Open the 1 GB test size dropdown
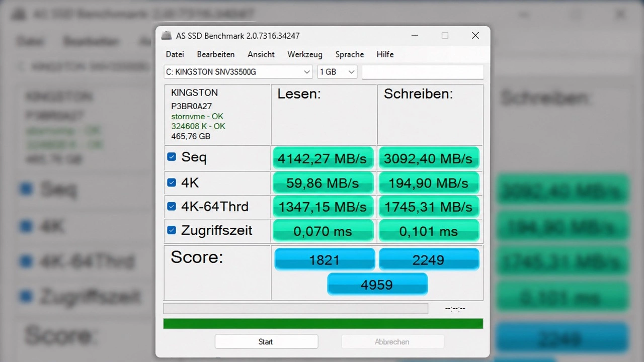The image size is (644, 362). tap(337, 72)
